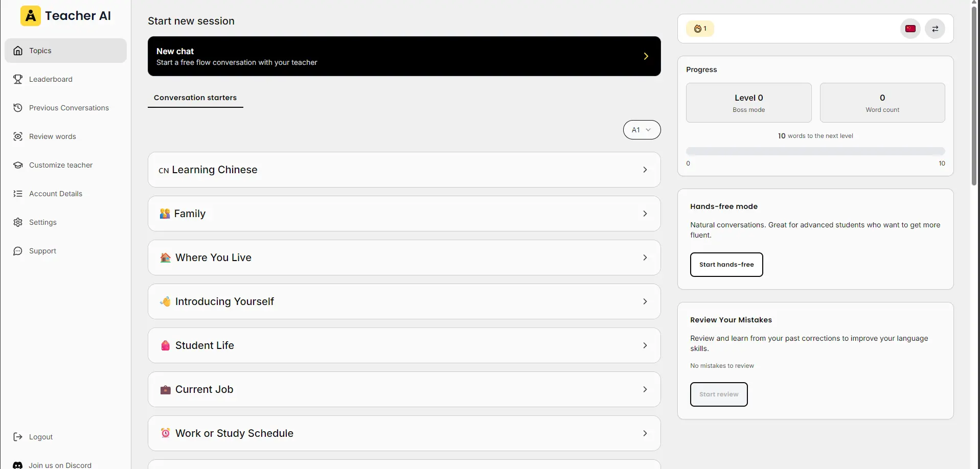
Task: Click the swap language arrows icon
Action: 935,29
